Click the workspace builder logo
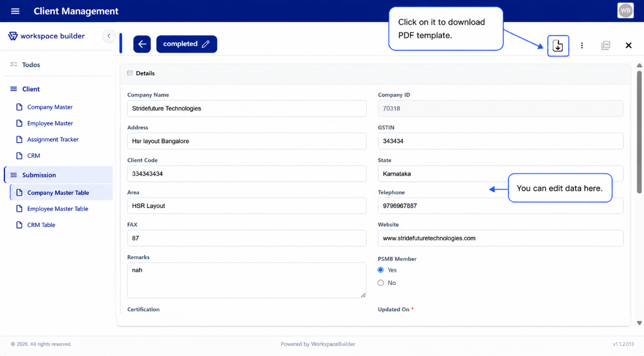 pos(47,36)
